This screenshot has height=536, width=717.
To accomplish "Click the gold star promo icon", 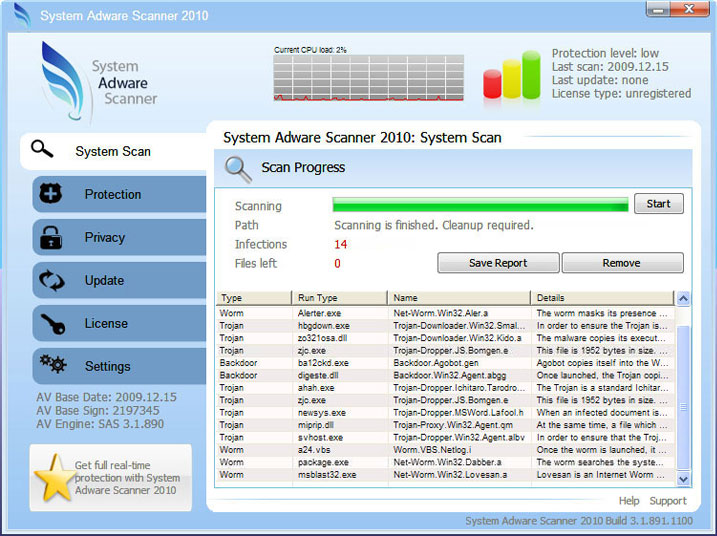I will pyautogui.click(x=54, y=477).
